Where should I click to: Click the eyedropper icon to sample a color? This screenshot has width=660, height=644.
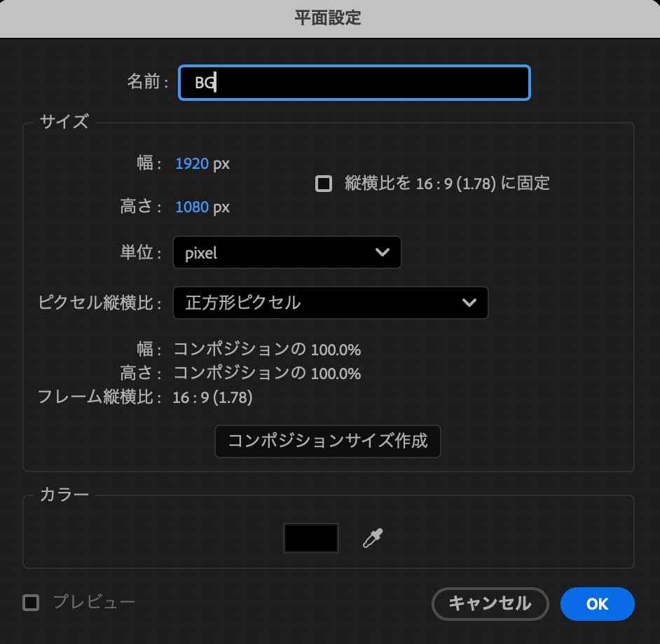coord(372,537)
